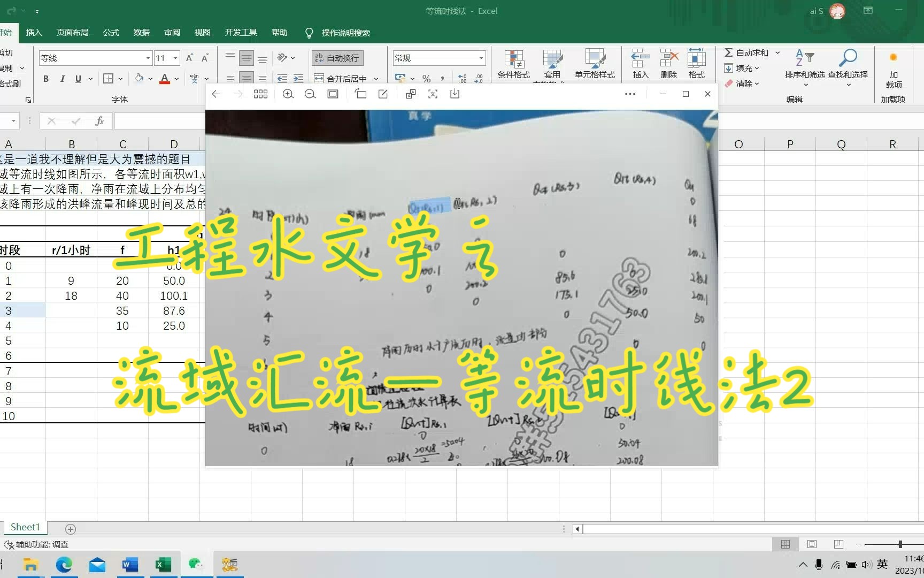Add a new worksheet with the plus button
Image resolution: width=924 pixels, height=578 pixels.
(x=71, y=529)
